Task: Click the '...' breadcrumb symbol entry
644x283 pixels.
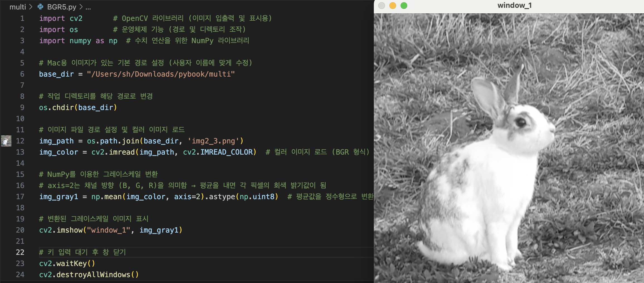Action: pyautogui.click(x=88, y=7)
